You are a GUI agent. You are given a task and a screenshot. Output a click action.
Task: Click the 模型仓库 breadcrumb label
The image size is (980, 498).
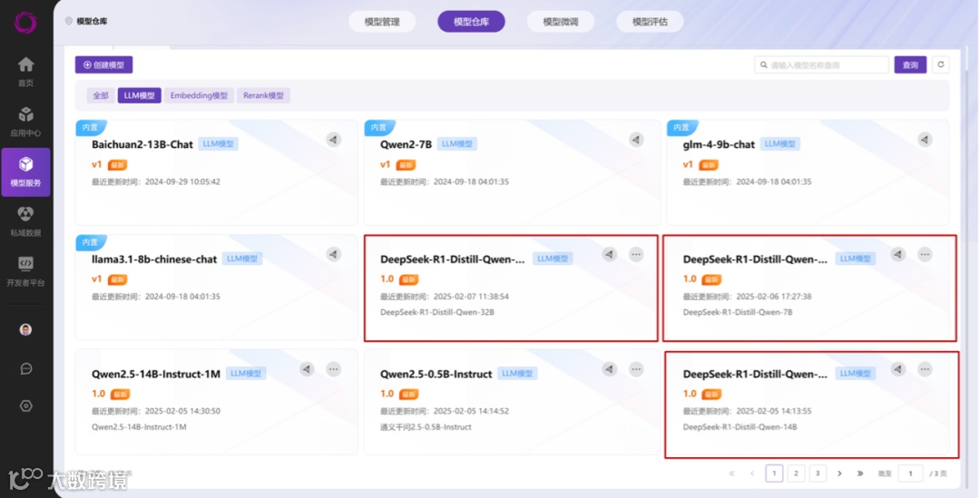coord(92,21)
